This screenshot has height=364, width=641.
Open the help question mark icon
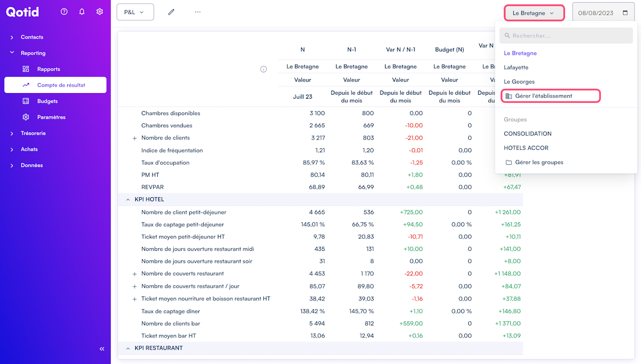point(64,12)
